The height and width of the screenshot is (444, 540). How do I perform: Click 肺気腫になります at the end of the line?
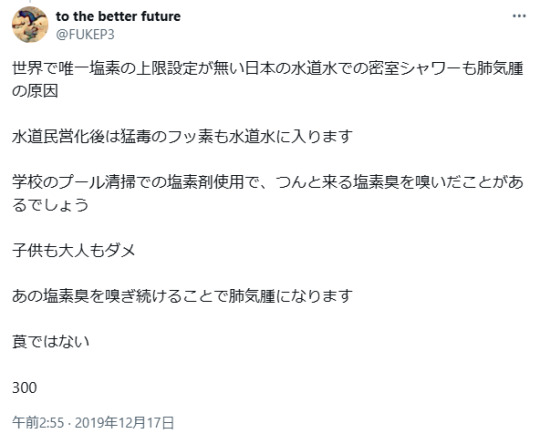click(291, 296)
